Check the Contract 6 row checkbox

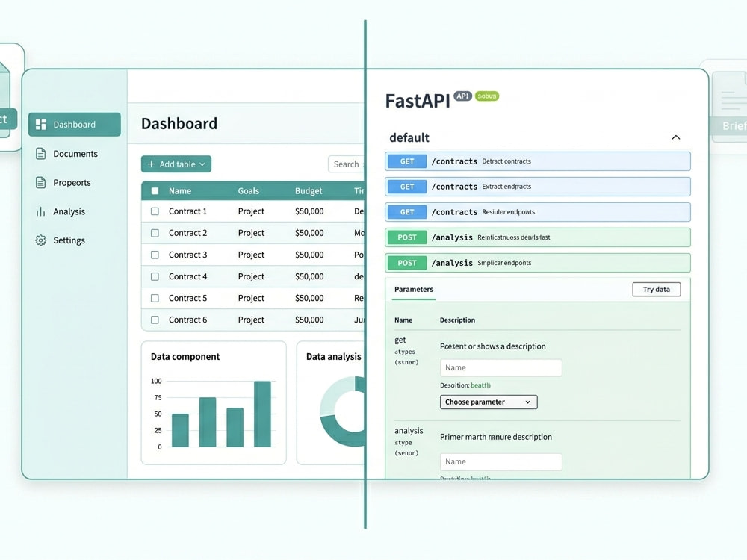(x=155, y=320)
